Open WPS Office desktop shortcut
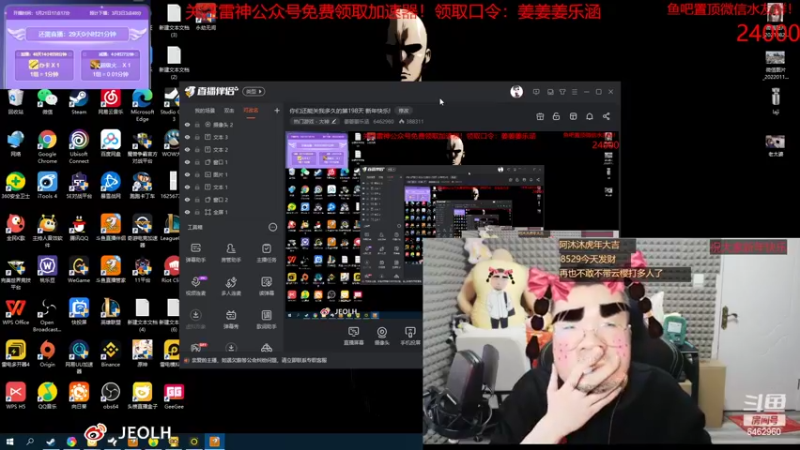This screenshot has width=800, height=450. coord(15,312)
